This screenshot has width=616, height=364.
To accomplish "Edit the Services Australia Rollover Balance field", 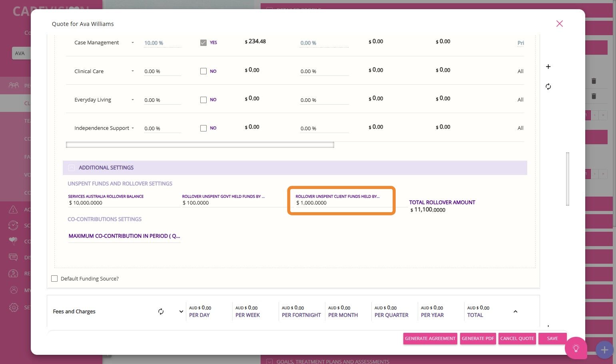I will pos(124,203).
